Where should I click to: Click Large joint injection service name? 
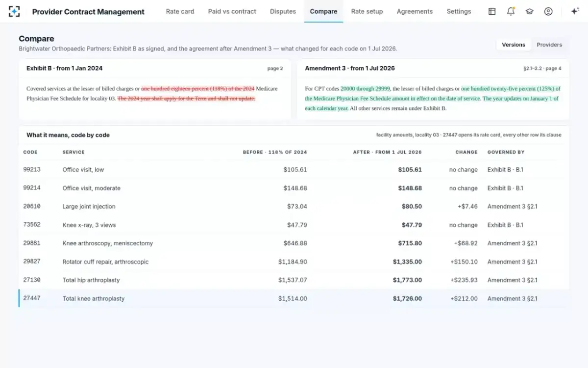pos(89,207)
